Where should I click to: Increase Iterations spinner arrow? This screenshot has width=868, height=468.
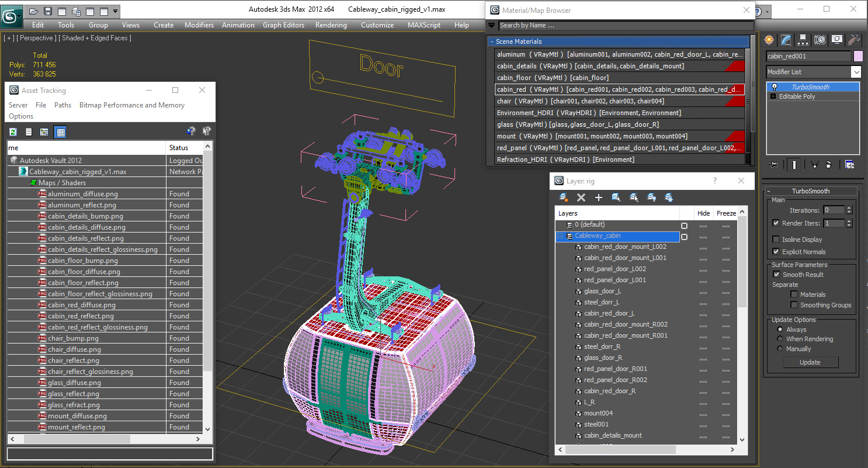coord(849,208)
